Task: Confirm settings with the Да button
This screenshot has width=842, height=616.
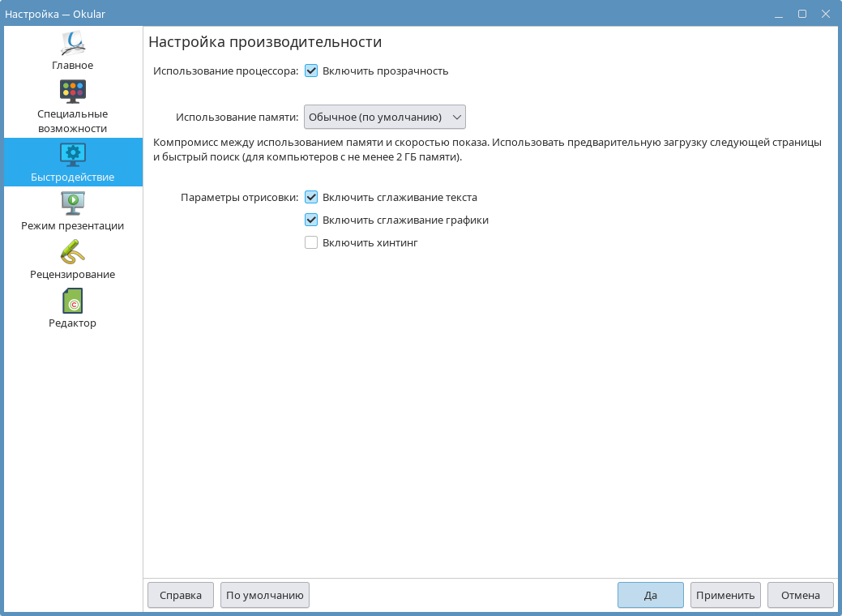Action: click(x=650, y=595)
